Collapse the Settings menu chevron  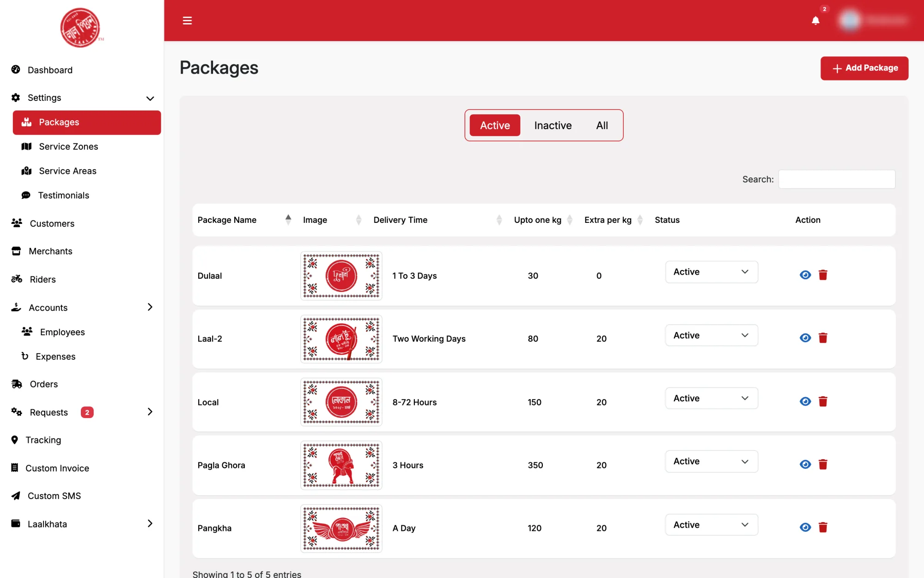click(x=150, y=98)
